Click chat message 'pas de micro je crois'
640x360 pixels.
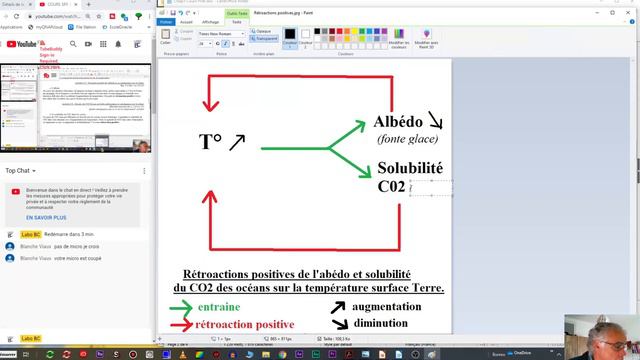coord(76,247)
